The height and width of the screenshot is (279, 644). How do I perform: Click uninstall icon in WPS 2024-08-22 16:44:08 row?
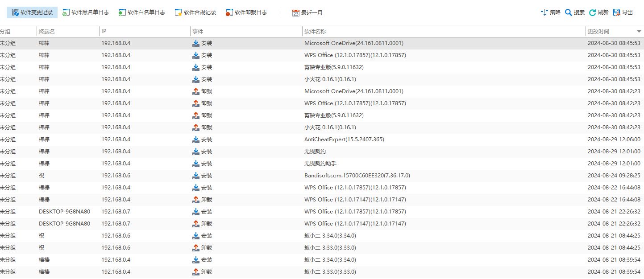195,200
